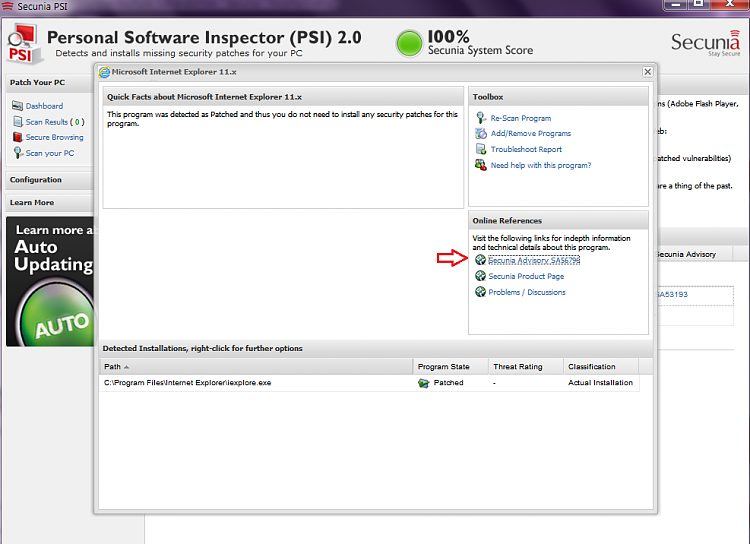
Task: Click the Actual Installation classification cell
Action: [600, 383]
